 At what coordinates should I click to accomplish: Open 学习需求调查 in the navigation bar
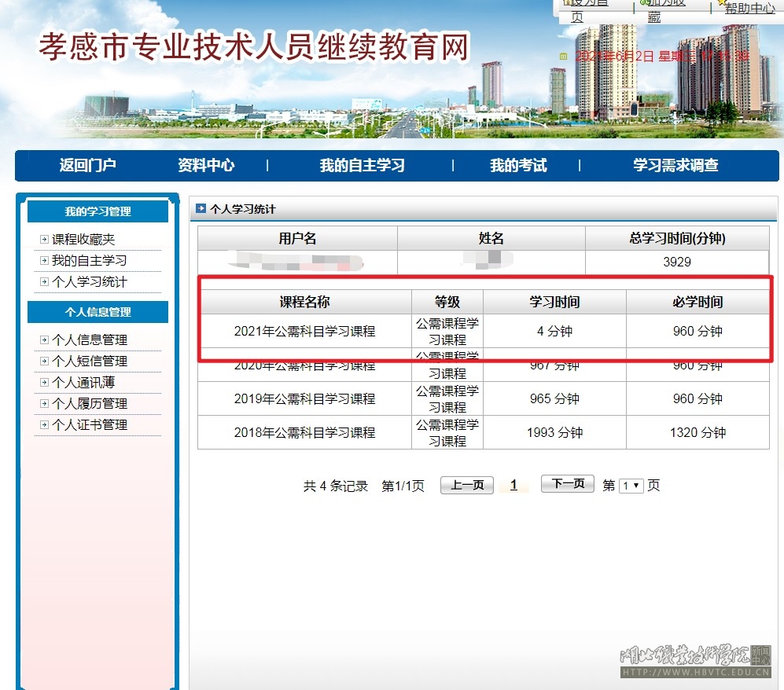pos(675,166)
